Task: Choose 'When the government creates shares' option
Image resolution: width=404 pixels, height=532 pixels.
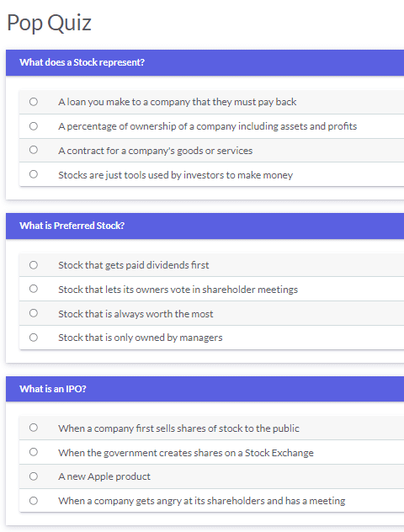Action: 34,452
